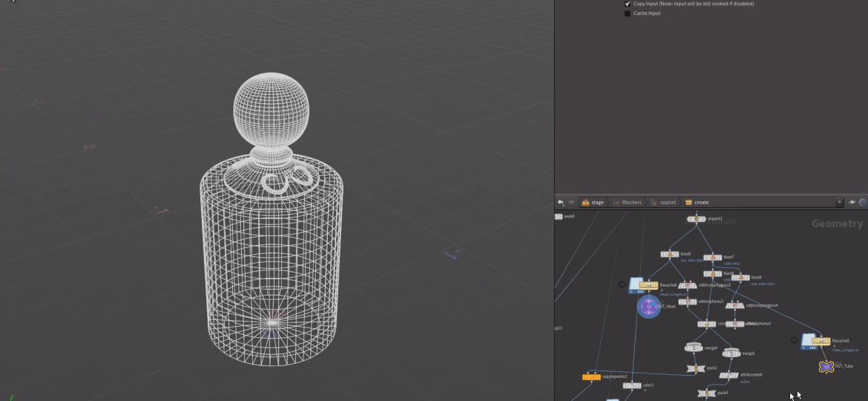
Task: Collapse the filecache6 node minus toggle
Action: click(622, 284)
